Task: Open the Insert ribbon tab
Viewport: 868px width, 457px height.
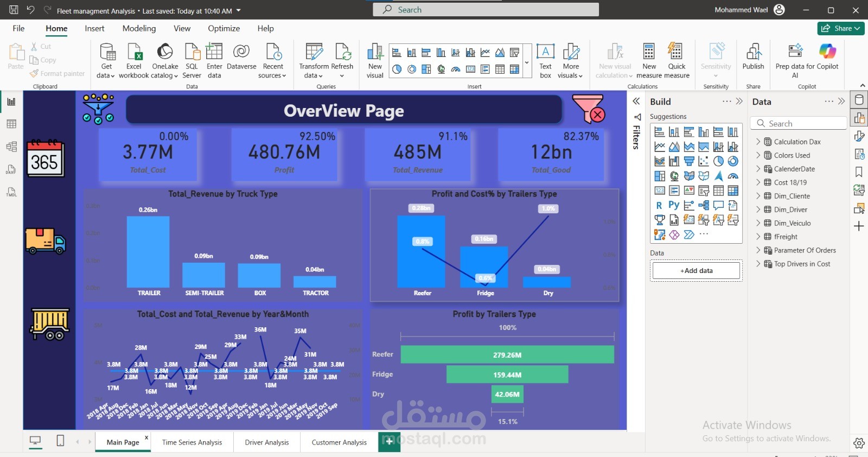Action: 94,28
